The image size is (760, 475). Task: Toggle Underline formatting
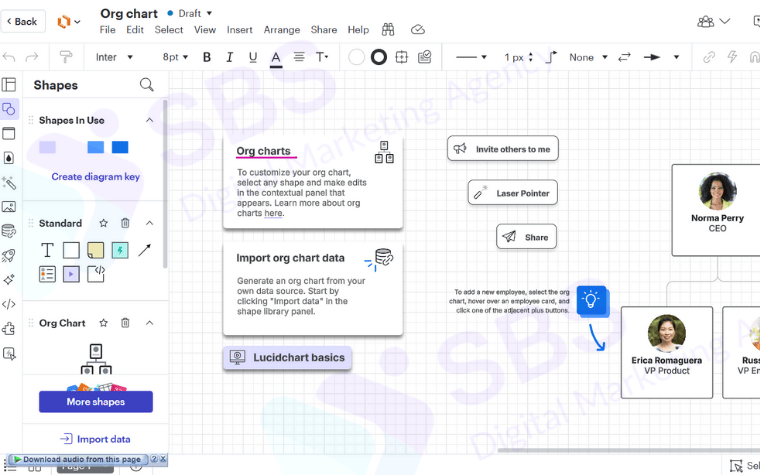[x=253, y=57]
